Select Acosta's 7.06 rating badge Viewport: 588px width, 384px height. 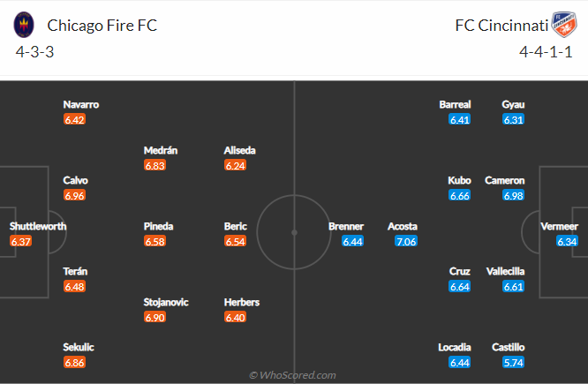coord(406,242)
